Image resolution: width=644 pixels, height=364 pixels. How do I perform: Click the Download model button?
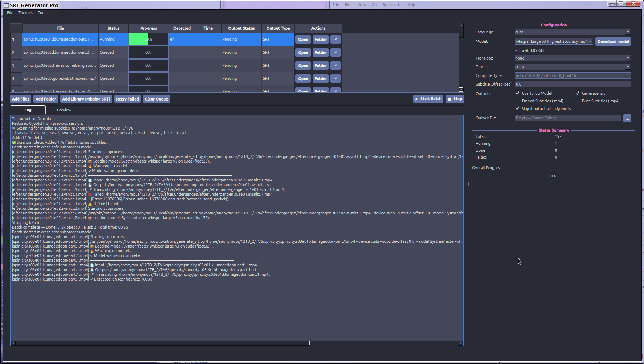(613, 42)
